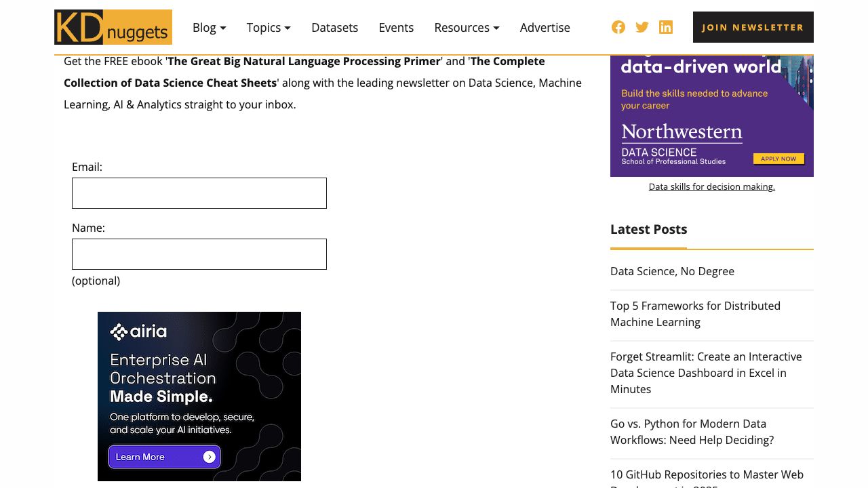Open 'Top 5 Frameworks for Distributed Machine Learning'

[x=695, y=314]
